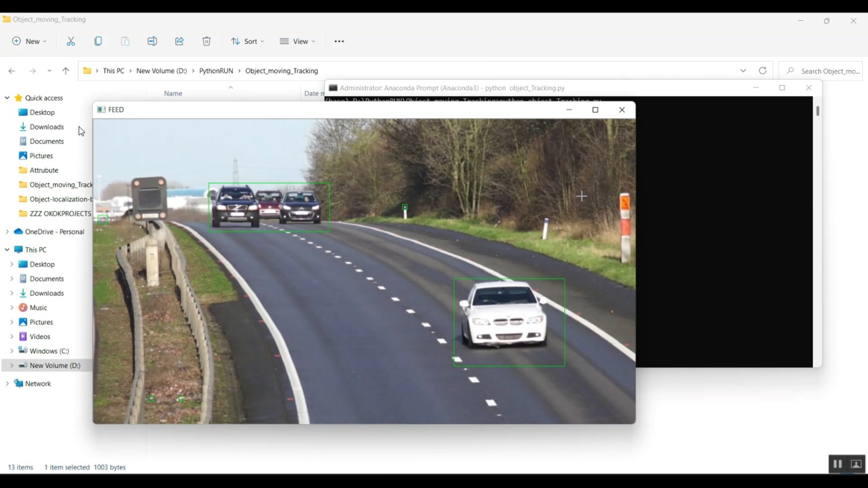Click the refresh icon in the address bar
Viewport: 868px width, 488px height.
[763, 71]
